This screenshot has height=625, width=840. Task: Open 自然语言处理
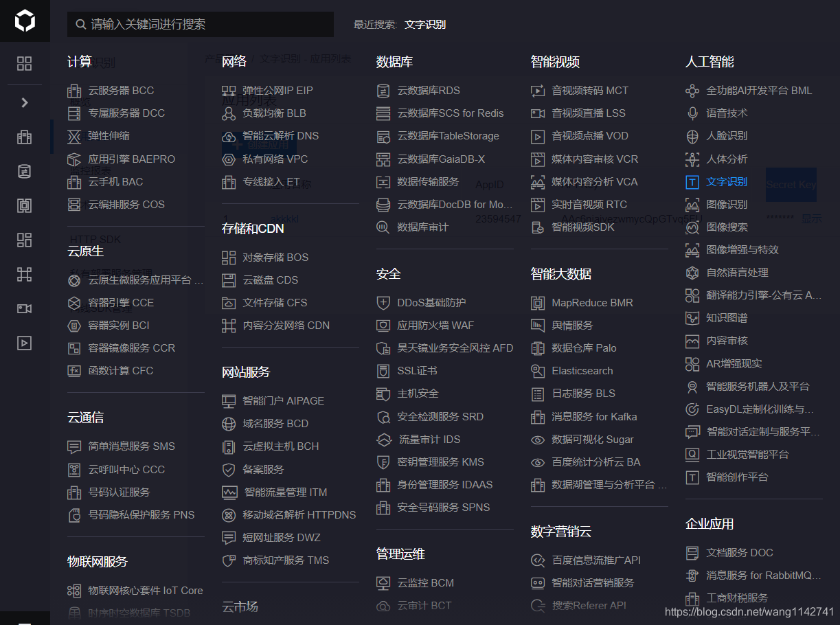click(x=737, y=273)
